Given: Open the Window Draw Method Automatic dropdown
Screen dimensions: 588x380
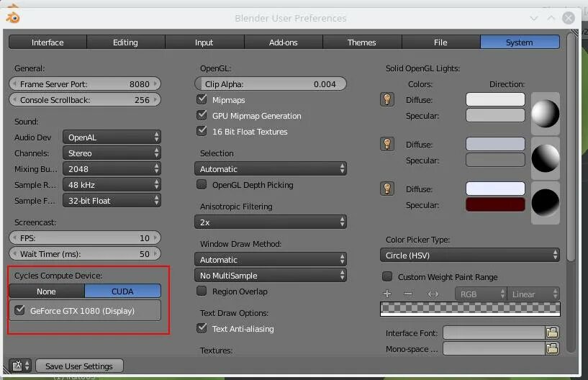Looking at the screenshot, I should tap(271, 260).
